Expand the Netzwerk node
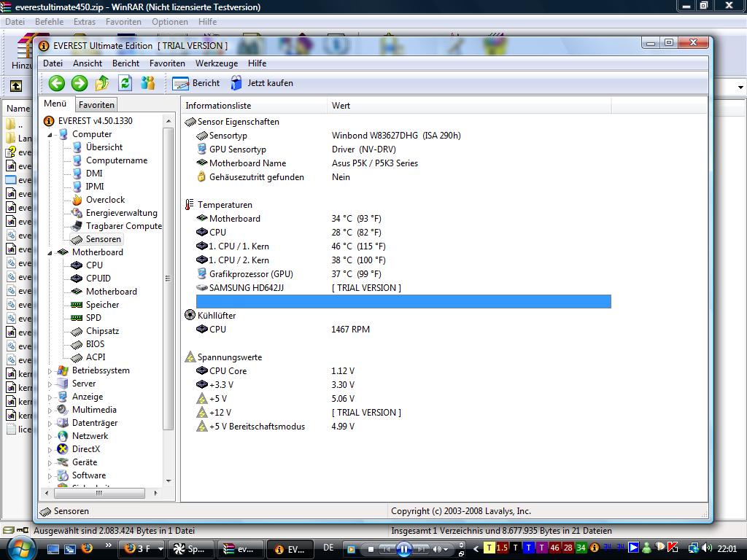Viewport: 747px width, 560px height. click(50, 437)
